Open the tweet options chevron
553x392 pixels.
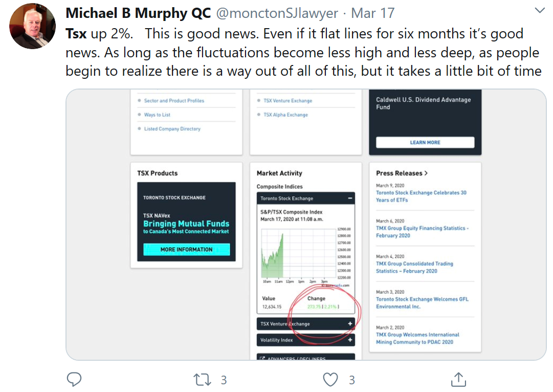540,11
